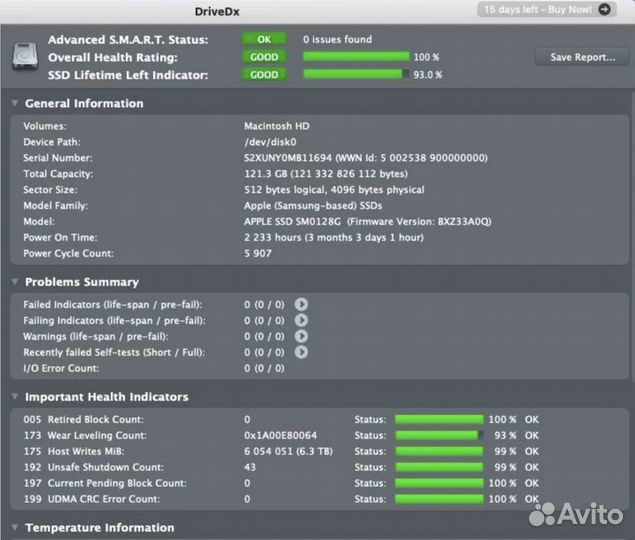The image size is (635, 540).
Task: Click the Save Report button
Action: pyautogui.click(x=582, y=57)
